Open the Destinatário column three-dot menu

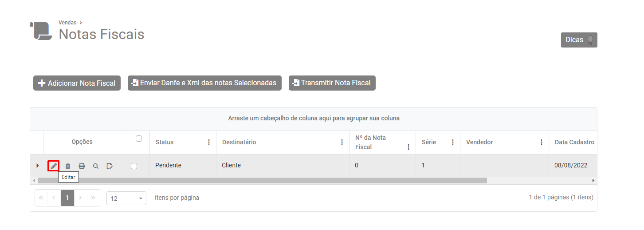tap(342, 142)
